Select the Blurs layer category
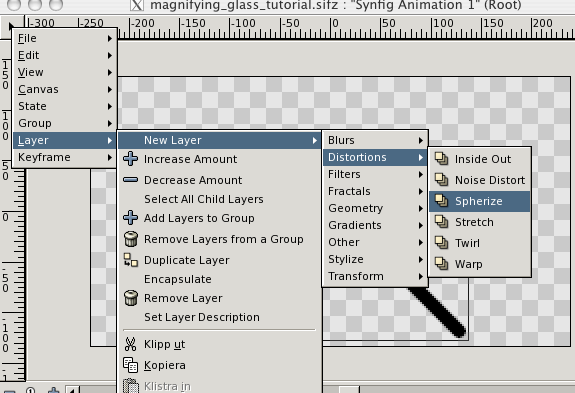This screenshot has height=393, width=575. (375, 140)
